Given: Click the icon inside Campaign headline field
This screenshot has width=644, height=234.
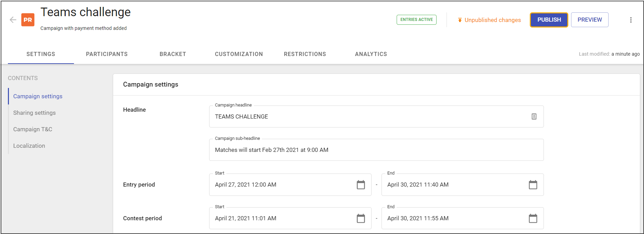Looking at the screenshot, I should 534,116.
